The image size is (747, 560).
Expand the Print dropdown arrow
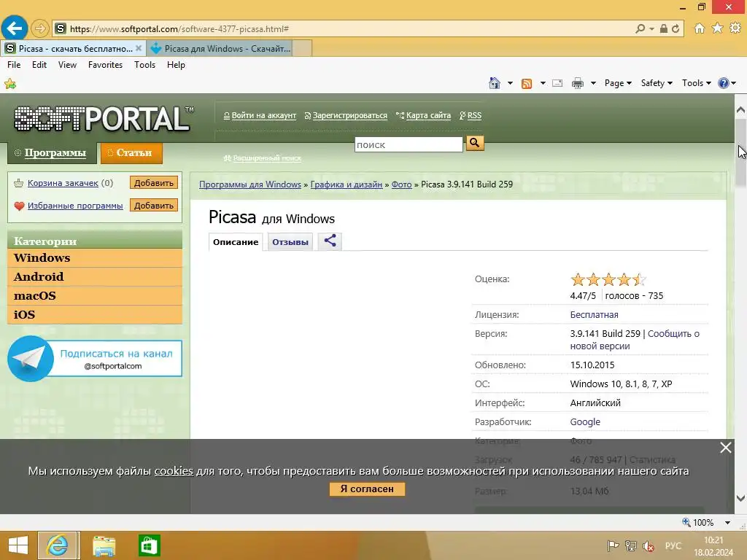click(593, 83)
